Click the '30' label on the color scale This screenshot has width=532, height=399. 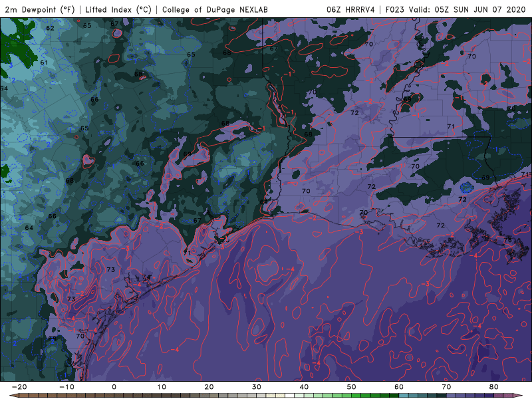(x=257, y=387)
